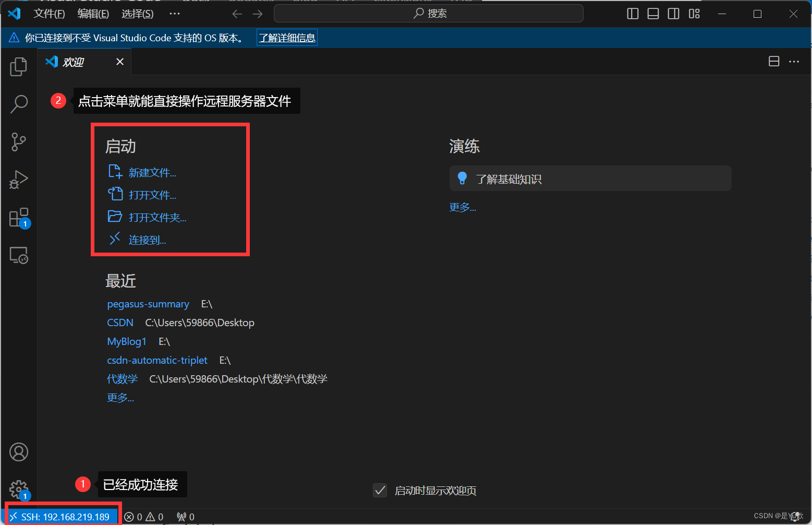Open recent folder MyBlog1
The width and height of the screenshot is (812, 525).
(x=127, y=342)
